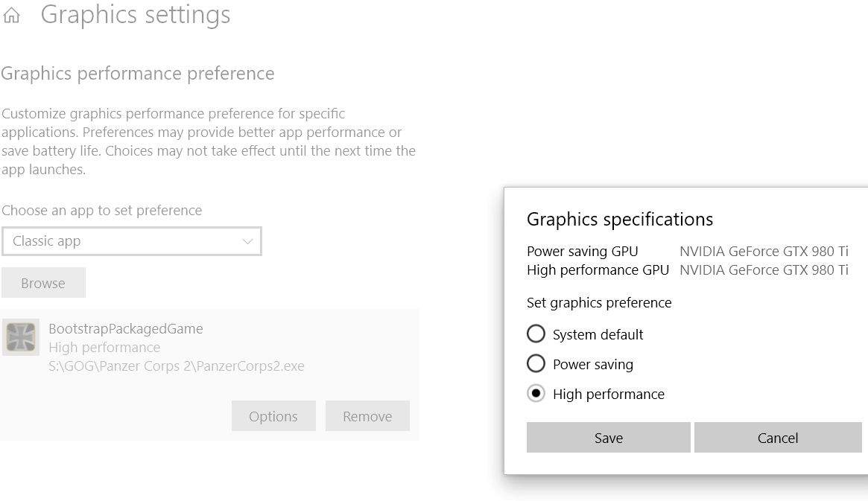Cancel the Graphics specifications dialog
This screenshot has width=868, height=501.
coord(778,438)
